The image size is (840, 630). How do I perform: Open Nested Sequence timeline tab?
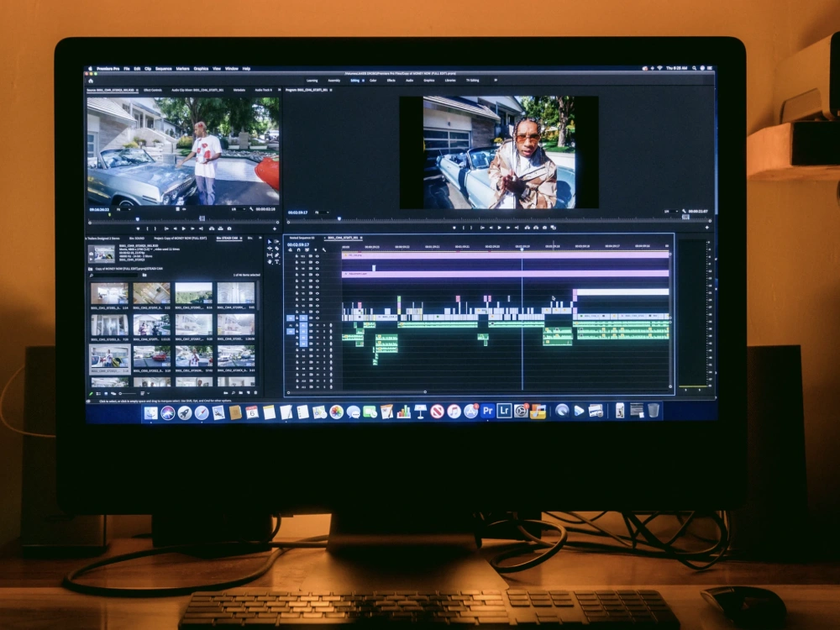[x=302, y=238]
